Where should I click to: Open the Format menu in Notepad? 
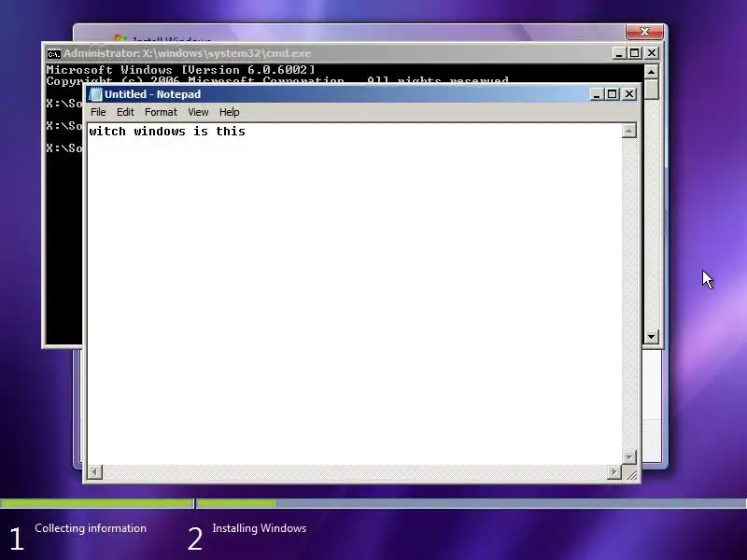click(x=161, y=112)
